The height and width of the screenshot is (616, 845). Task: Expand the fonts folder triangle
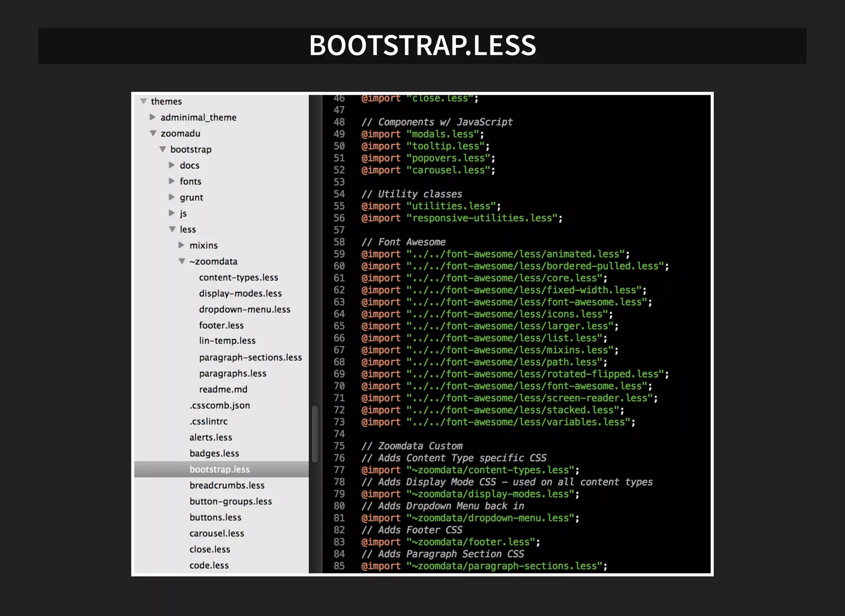point(172,181)
